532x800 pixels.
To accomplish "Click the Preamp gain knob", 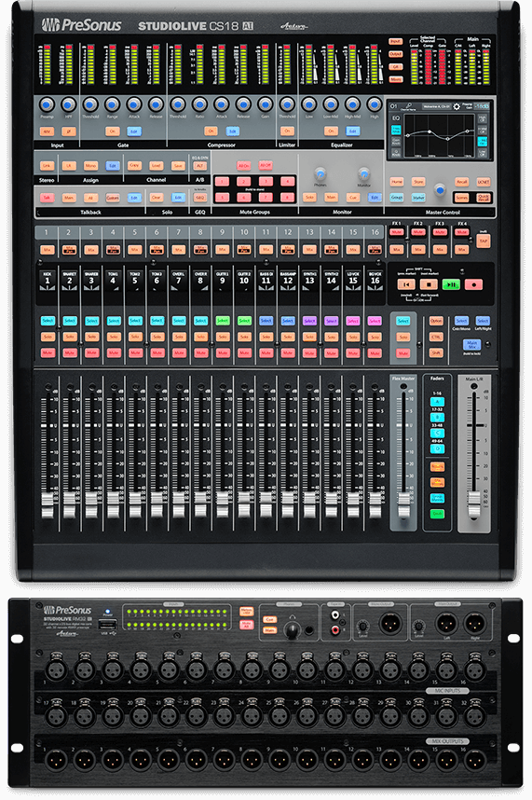I will [47, 104].
